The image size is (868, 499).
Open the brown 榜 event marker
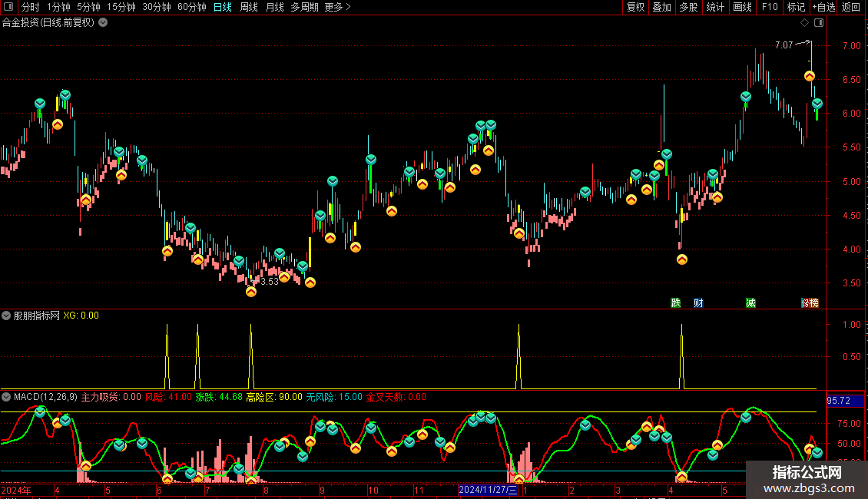[813, 302]
